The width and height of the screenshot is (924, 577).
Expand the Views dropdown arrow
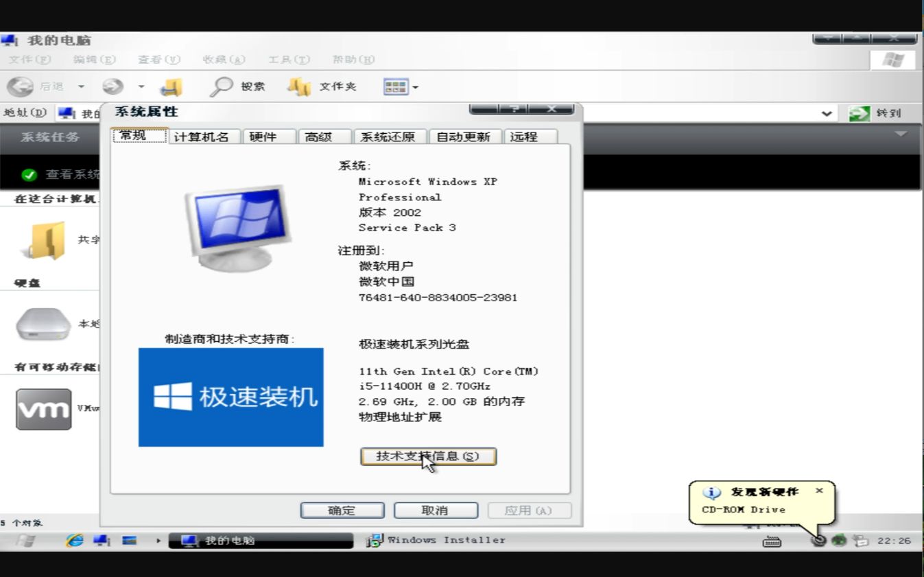click(x=415, y=88)
